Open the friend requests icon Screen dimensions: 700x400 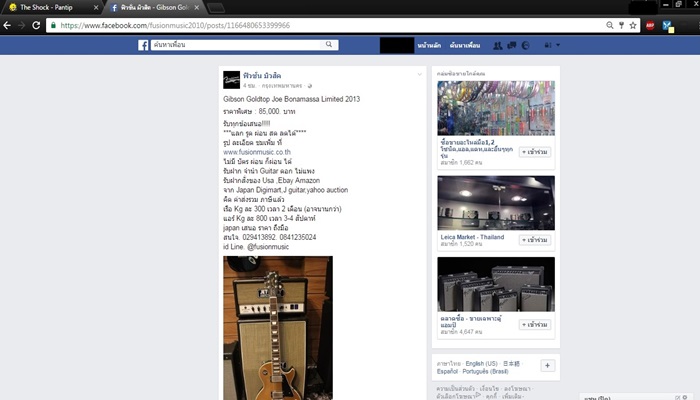click(498, 45)
